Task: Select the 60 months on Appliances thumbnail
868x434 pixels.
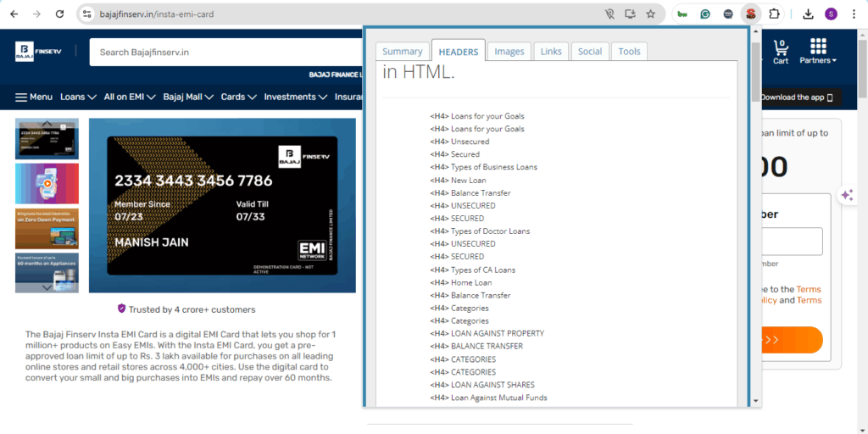Action: click(47, 273)
